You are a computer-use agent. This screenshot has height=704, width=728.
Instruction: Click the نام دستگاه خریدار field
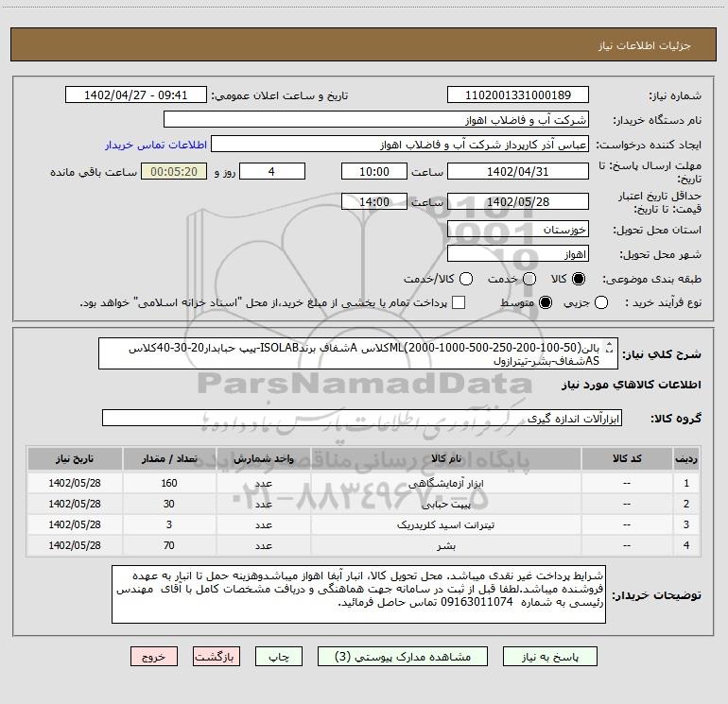coord(376,119)
